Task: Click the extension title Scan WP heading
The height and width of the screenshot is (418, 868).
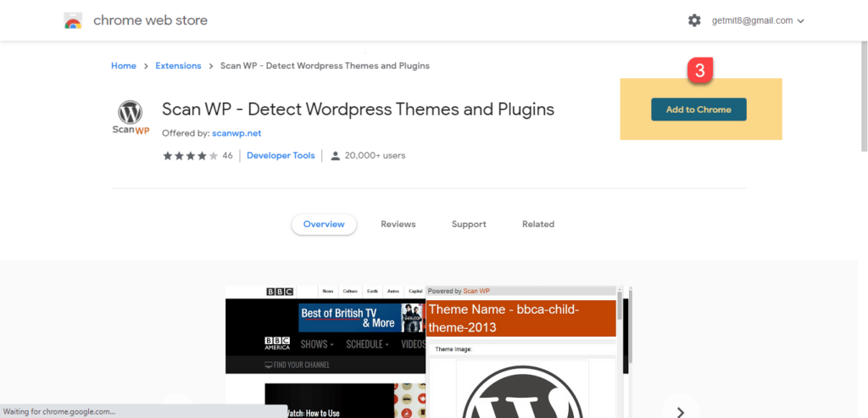Action: click(x=358, y=109)
